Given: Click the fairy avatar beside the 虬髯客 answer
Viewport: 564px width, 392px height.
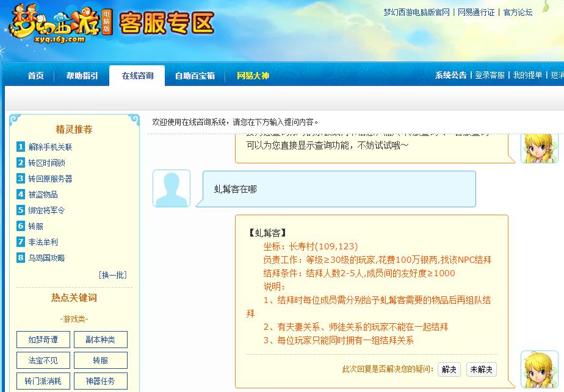Looking at the screenshot, I should (539, 369).
